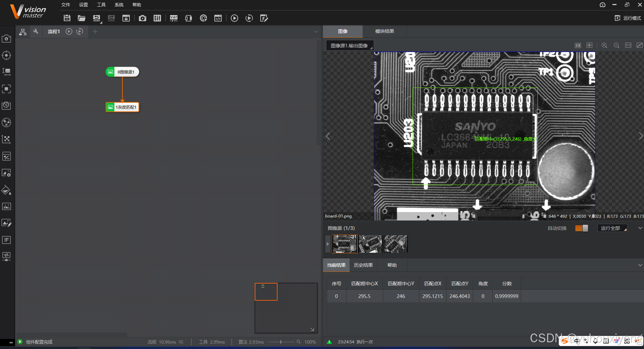Viewport: 644px width, 349px height.
Task: Open the 图像源1.输出图像 dropdown
Action: tap(350, 46)
